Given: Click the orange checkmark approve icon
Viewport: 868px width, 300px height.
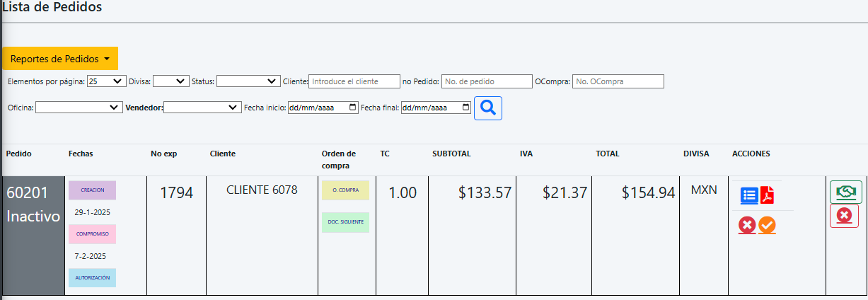Looking at the screenshot, I should [767, 226].
